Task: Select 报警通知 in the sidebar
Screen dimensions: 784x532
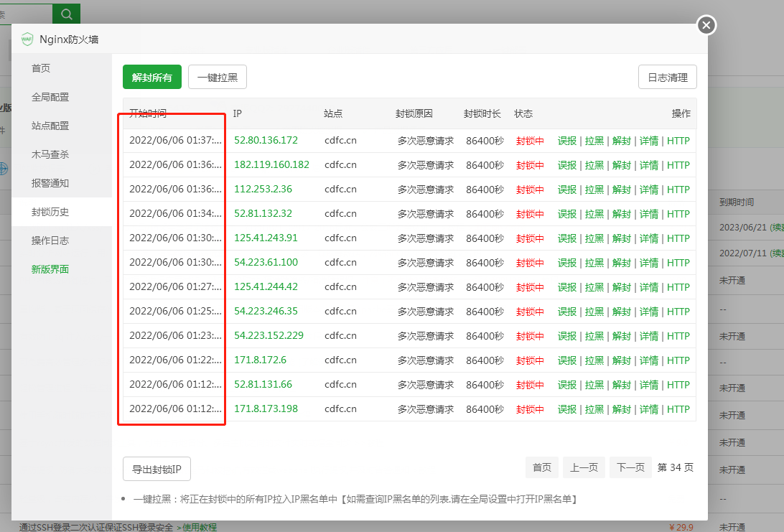Action: coord(50,183)
